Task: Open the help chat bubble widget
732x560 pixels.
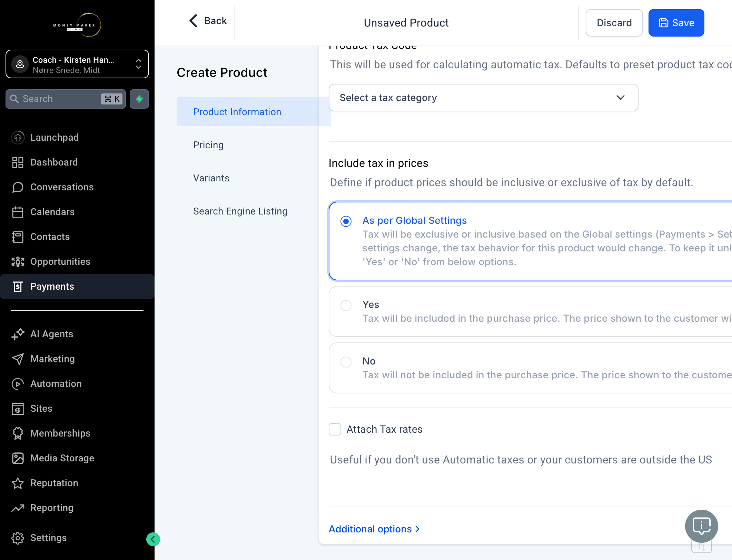Action: click(701, 526)
